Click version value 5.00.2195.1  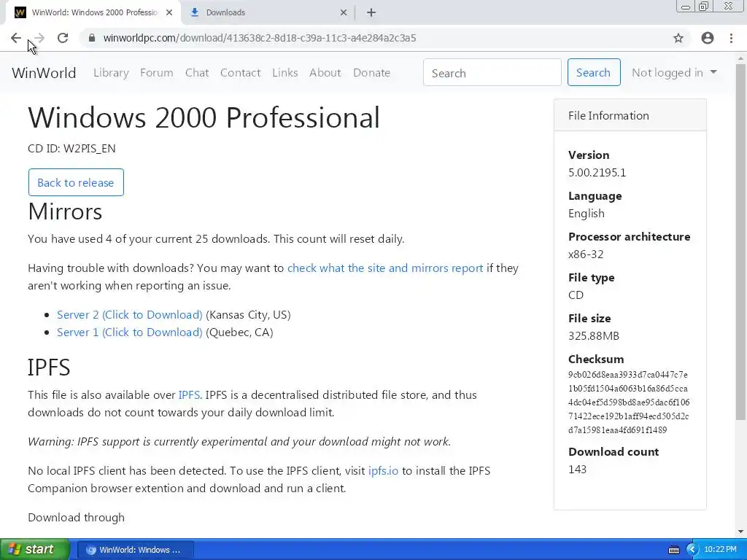[x=597, y=172]
